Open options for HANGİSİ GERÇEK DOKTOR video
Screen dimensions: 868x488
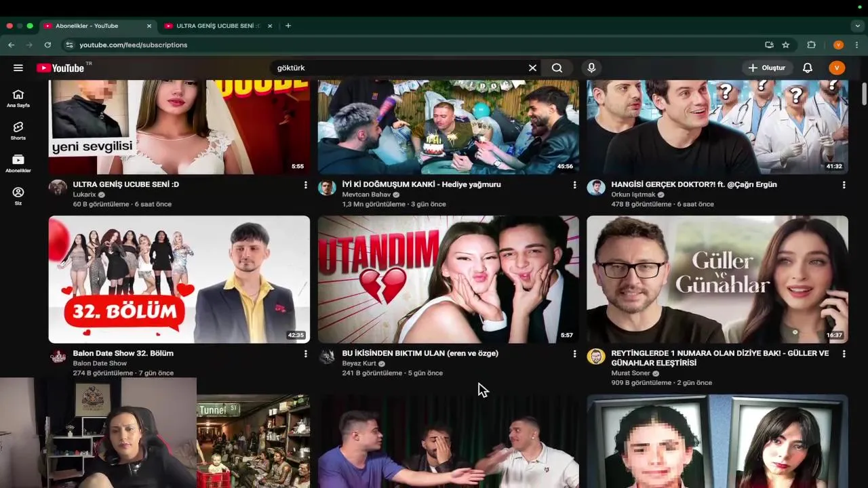(844, 185)
